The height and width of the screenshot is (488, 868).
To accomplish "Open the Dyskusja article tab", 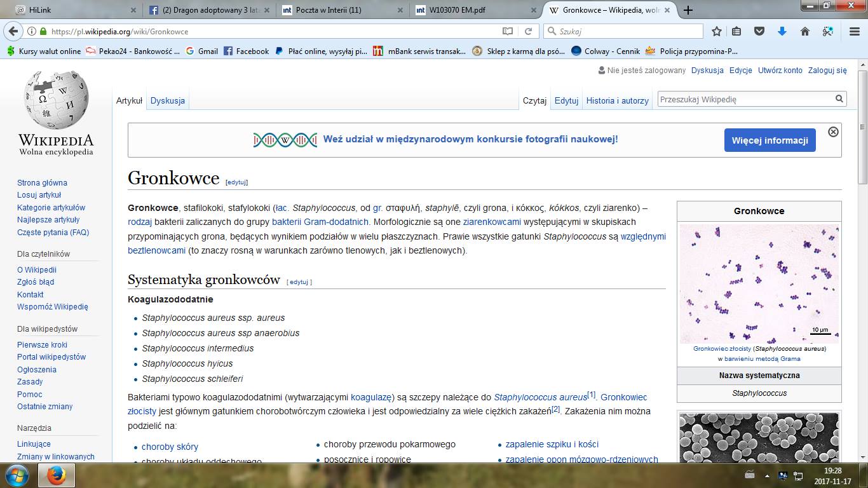I will (x=168, y=100).
